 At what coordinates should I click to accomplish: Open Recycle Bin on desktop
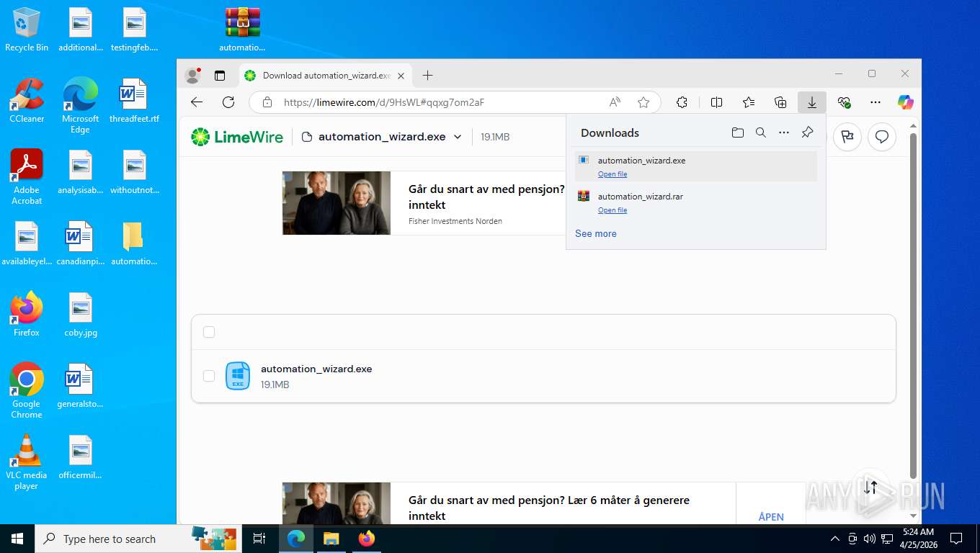click(27, 30)
